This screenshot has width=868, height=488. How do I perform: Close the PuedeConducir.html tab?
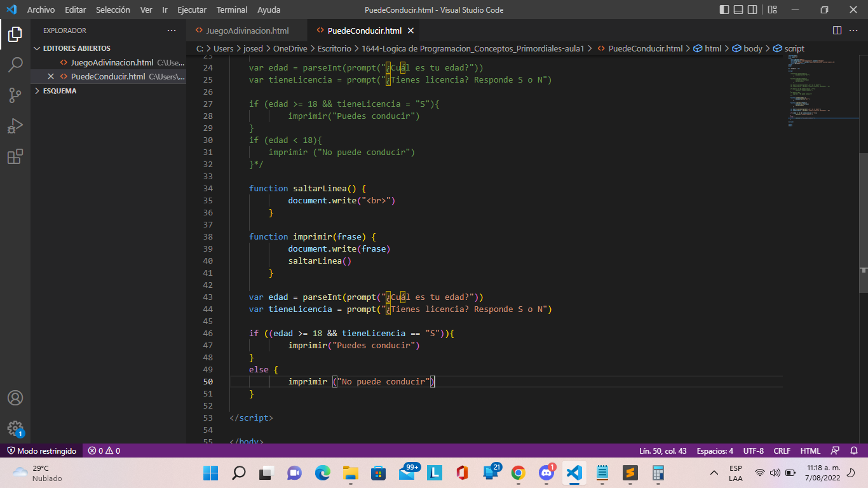click(x=410, y=30)
